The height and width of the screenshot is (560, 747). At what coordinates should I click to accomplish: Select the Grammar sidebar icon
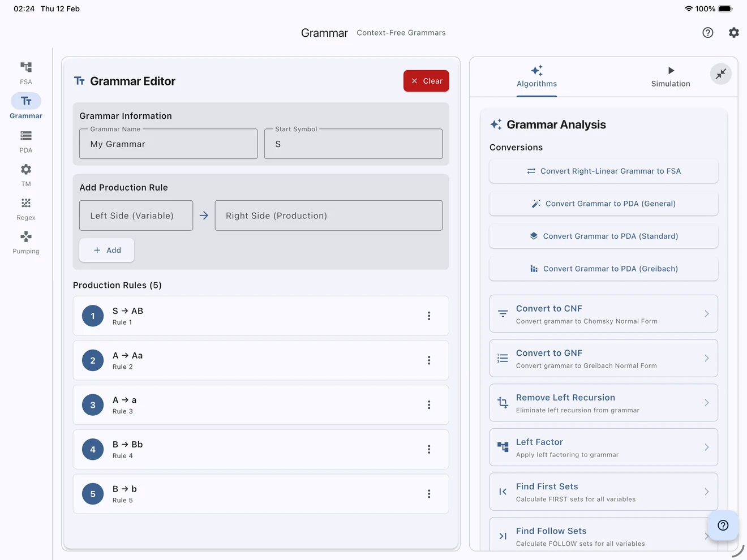pos(26,101)
